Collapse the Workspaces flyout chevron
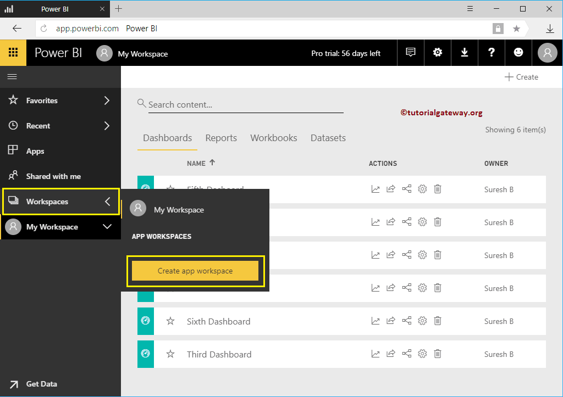Screen dimensions: 563x397 click(107, 201)
